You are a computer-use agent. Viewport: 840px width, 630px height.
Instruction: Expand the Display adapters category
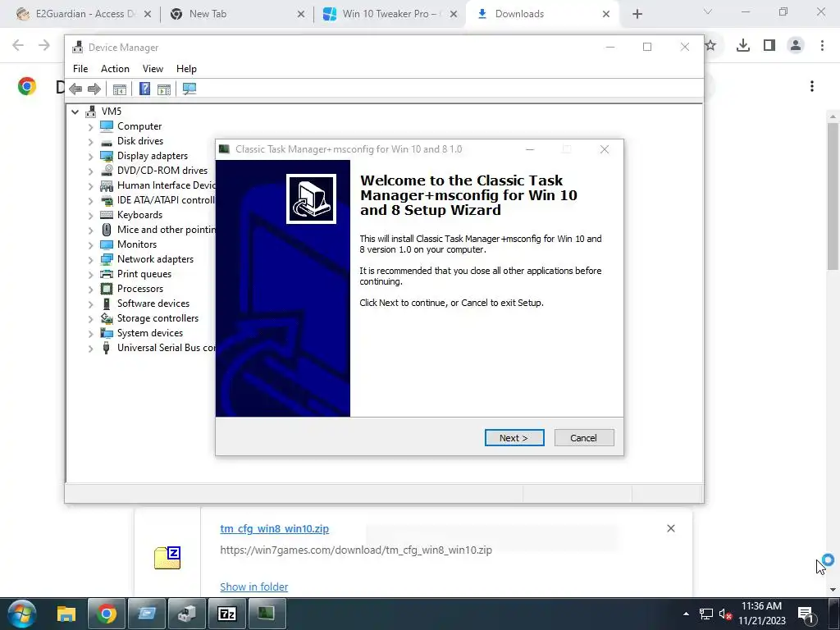coord(90,157)
